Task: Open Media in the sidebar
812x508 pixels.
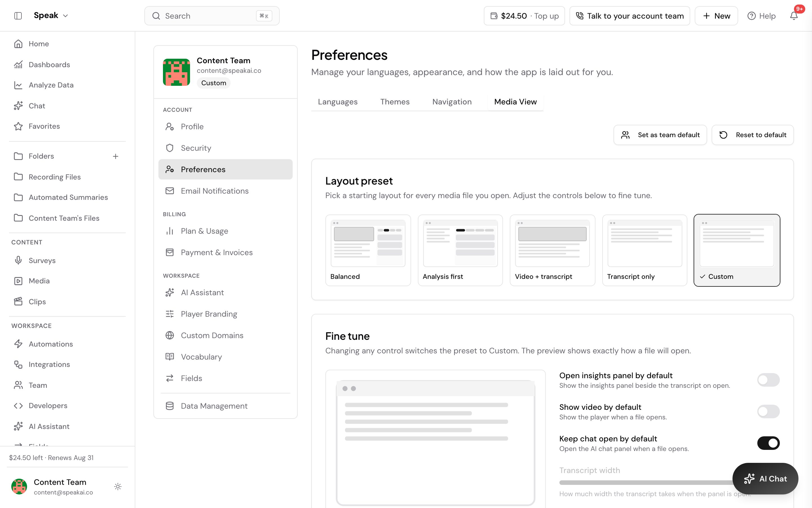Action: [67, 281]
